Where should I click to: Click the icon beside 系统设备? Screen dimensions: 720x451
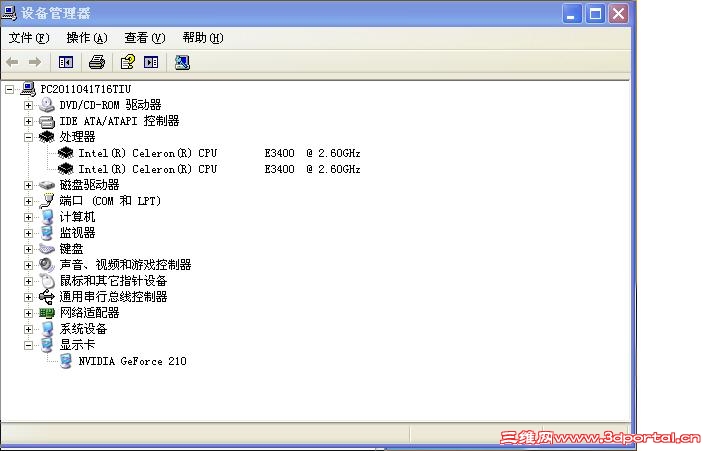pyautogui.click(x=46, y=329)
